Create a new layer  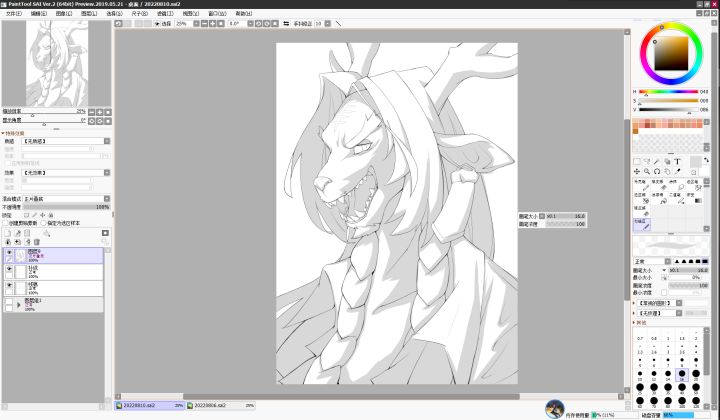coord(8,233)
